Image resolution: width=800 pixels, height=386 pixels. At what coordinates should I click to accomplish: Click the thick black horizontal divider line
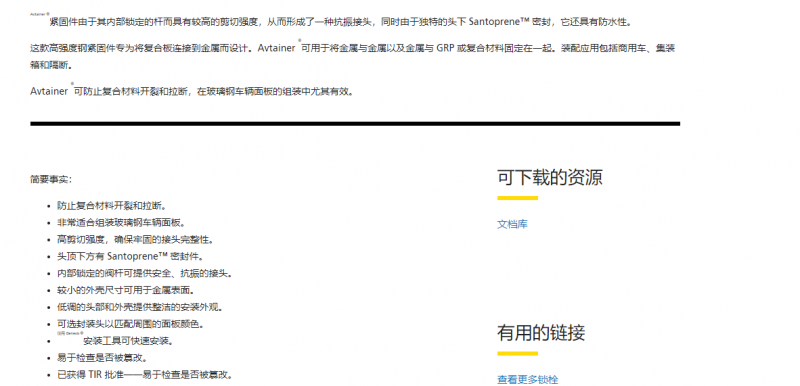coord(355,123)
